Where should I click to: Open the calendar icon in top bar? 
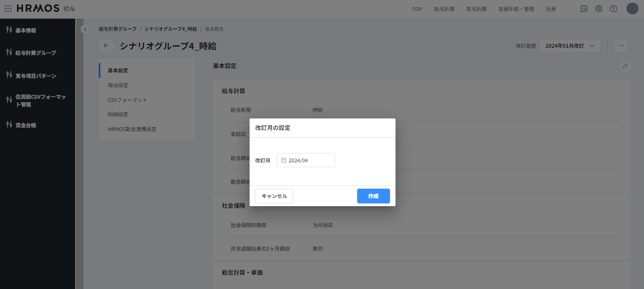pyautogui.click(x=584, y=9)
